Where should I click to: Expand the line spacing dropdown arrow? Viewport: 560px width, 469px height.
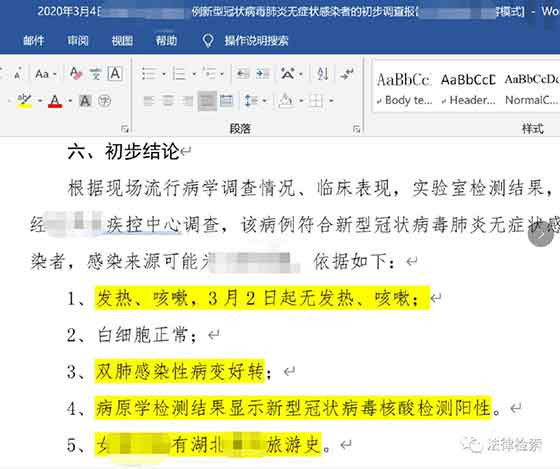(x=265, y=101)
